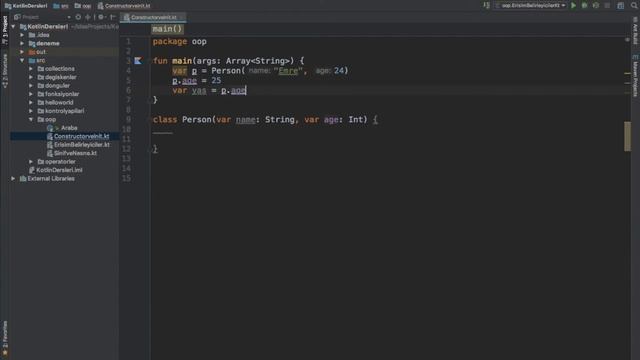The width and height of the screenshot is (640, 360).
Task: Click the String type on line 9
Action: click(x=280, y=120)
